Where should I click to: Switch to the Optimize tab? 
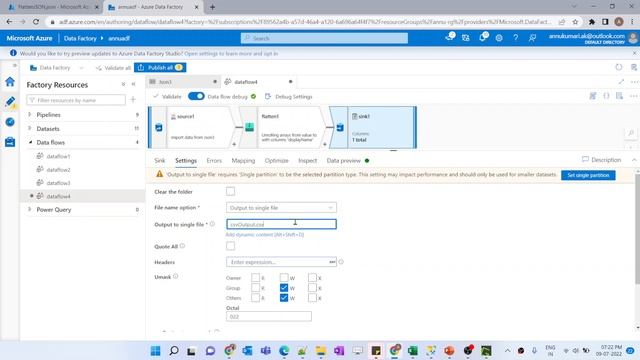pos(276,160)
